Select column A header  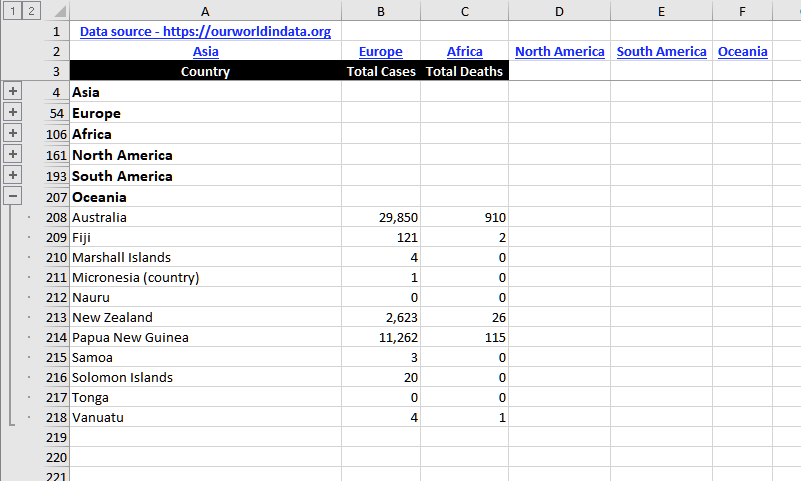point(205,11)
